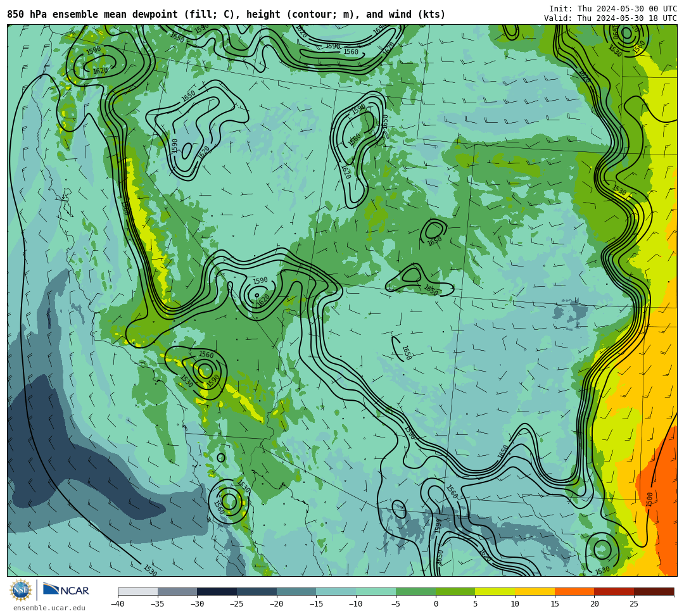This screenshot has height=616, width=684.
Task: Click the '10' colorbar tick label
Action: (515, 604)
